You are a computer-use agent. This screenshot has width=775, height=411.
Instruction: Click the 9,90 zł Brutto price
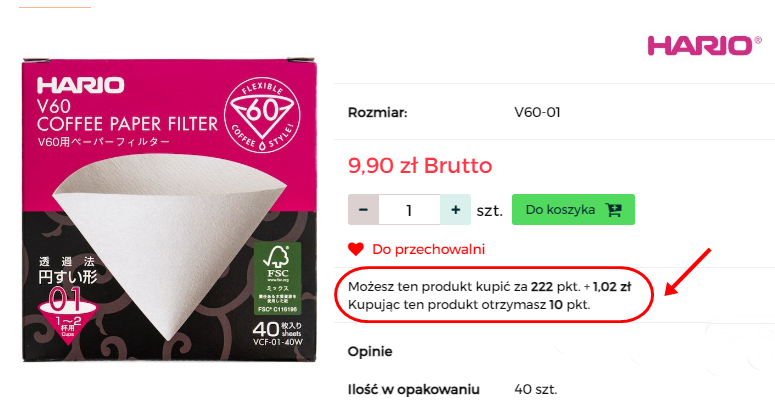(420, 165)
